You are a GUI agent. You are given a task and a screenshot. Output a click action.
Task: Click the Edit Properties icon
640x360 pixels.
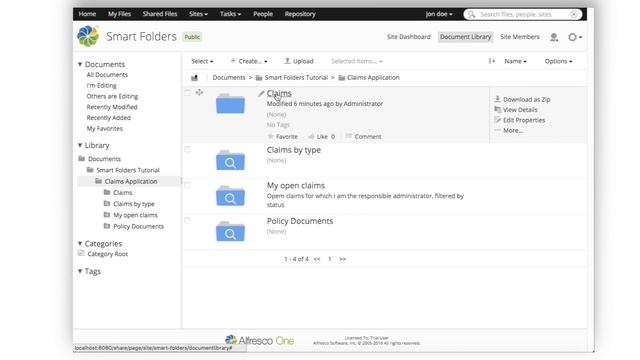[x=498, y=120]
